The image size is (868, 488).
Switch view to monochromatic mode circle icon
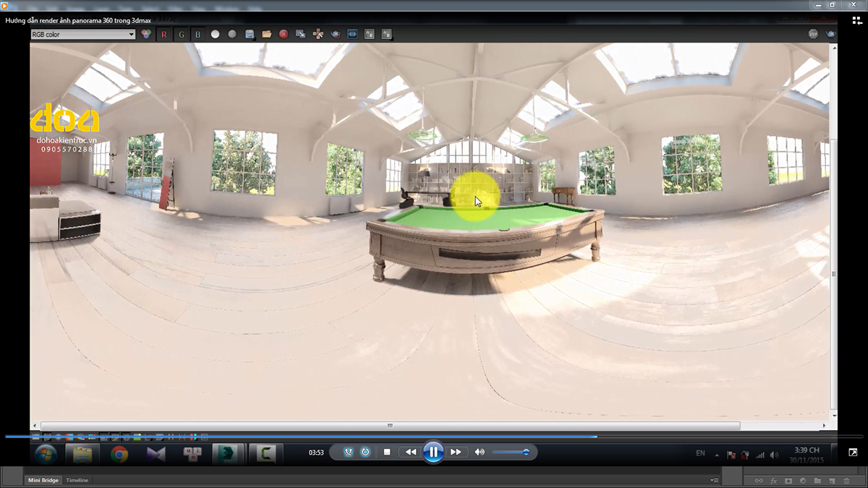click(231, 33)
